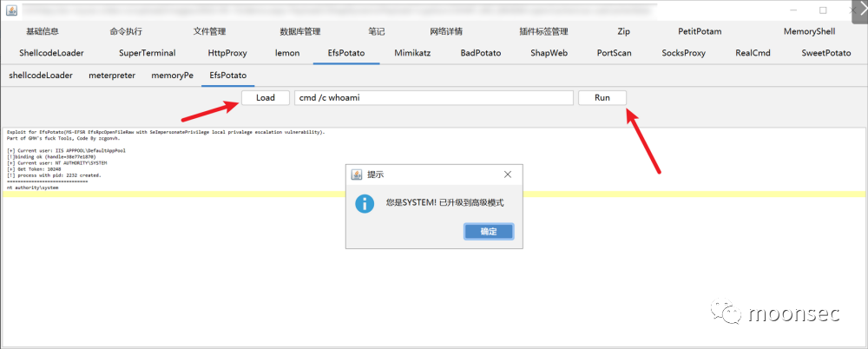The image size is (868, 349).
Task: Click the 'Current user: IIS APPPOOL\DefaultAppPool' line
Action: pyautogui.click(x=67, y=151)
